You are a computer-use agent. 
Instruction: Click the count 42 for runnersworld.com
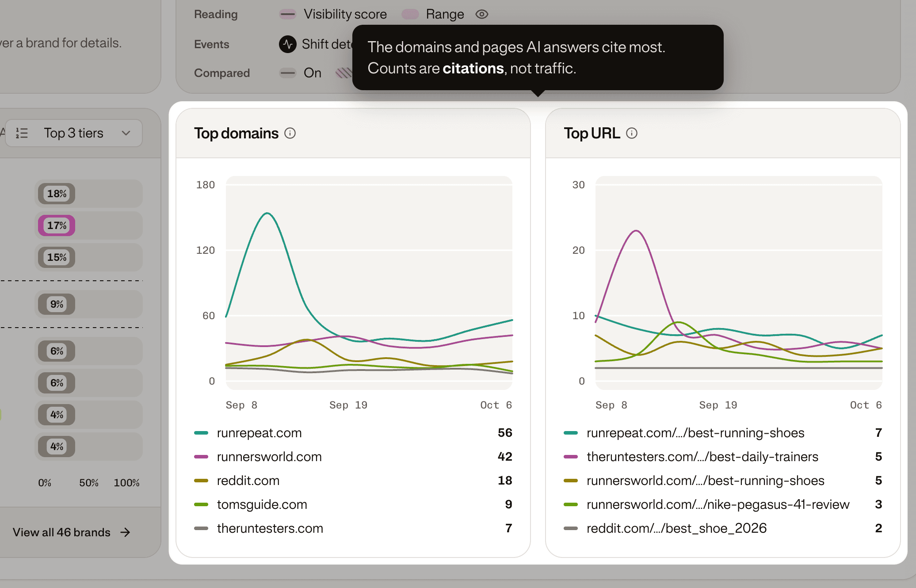coord(505,457)
